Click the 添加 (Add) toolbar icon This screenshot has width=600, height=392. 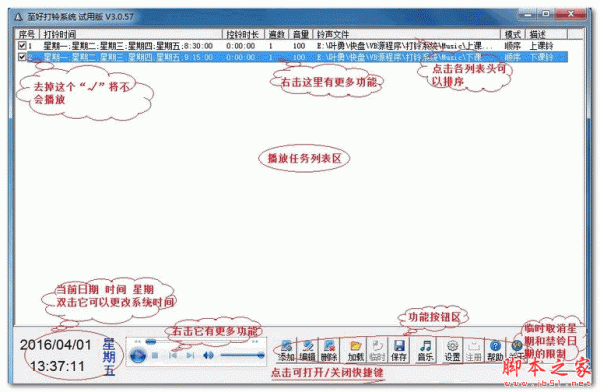(287, 350)
